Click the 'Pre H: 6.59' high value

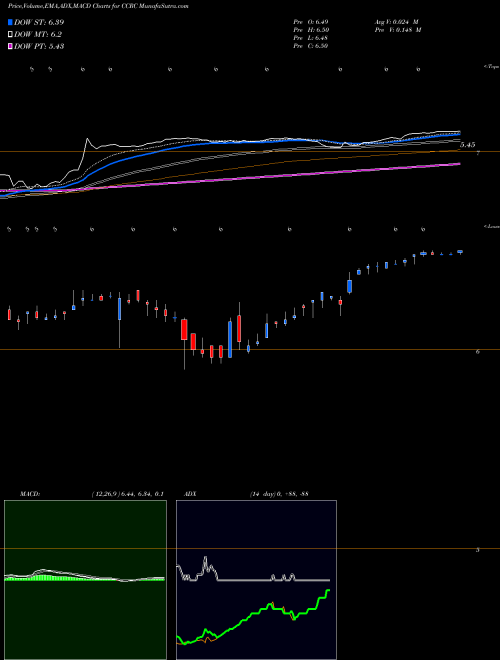click(x=311, y=30)
